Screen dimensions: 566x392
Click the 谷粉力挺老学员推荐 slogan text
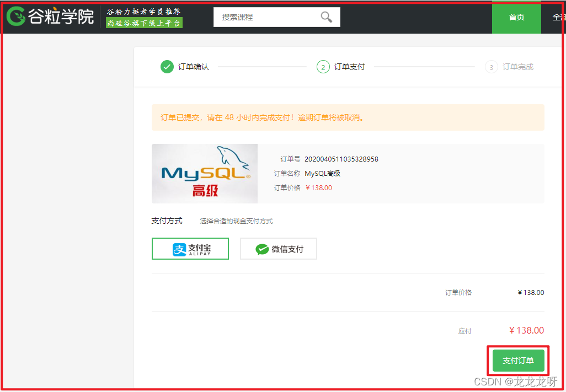143,12
